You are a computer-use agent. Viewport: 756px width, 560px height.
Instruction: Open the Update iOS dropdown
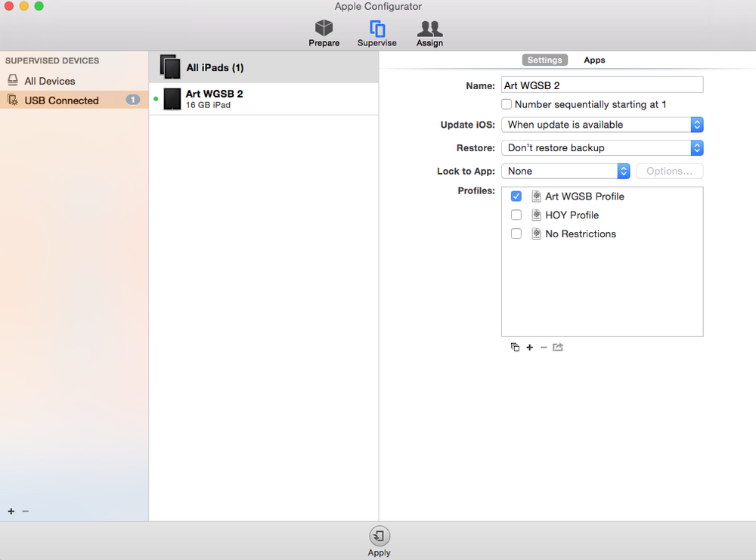coord(603,125)
